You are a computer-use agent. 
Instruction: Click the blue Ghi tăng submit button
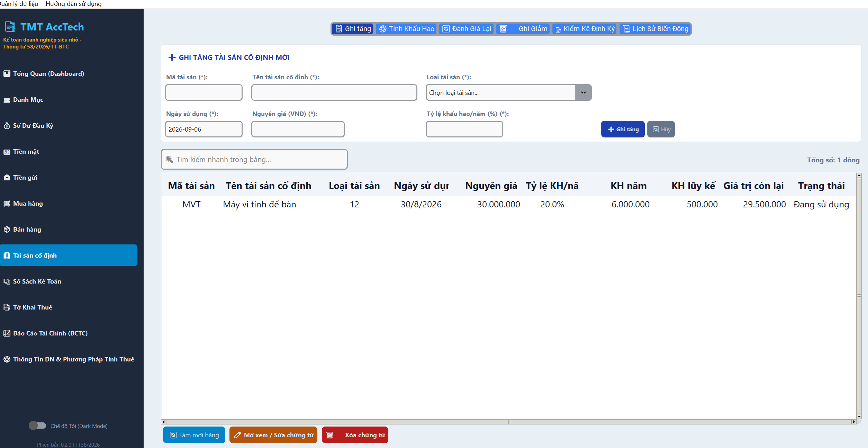pos(623,129)
